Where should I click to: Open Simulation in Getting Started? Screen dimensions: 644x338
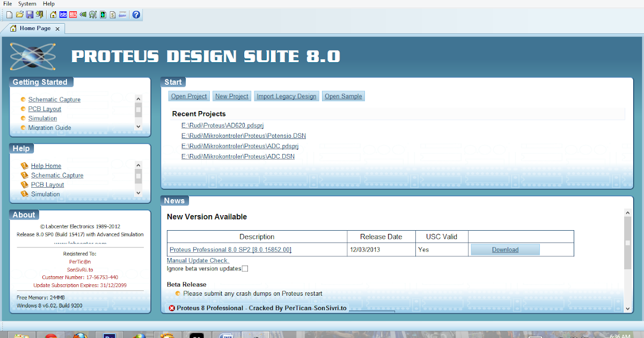(42, 119)
